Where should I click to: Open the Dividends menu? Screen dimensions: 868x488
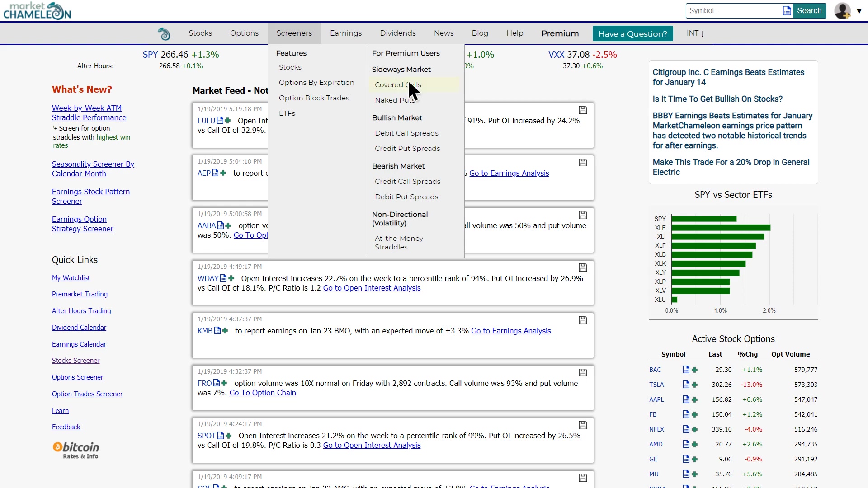pos(398,33)
